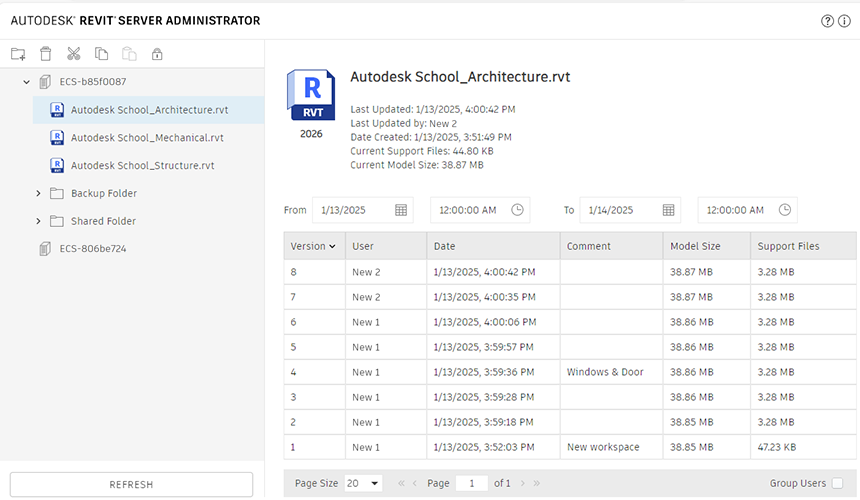The image size is (860, 500).
Task: Expand the Shared Folder node
Action: tap(38, 221)
